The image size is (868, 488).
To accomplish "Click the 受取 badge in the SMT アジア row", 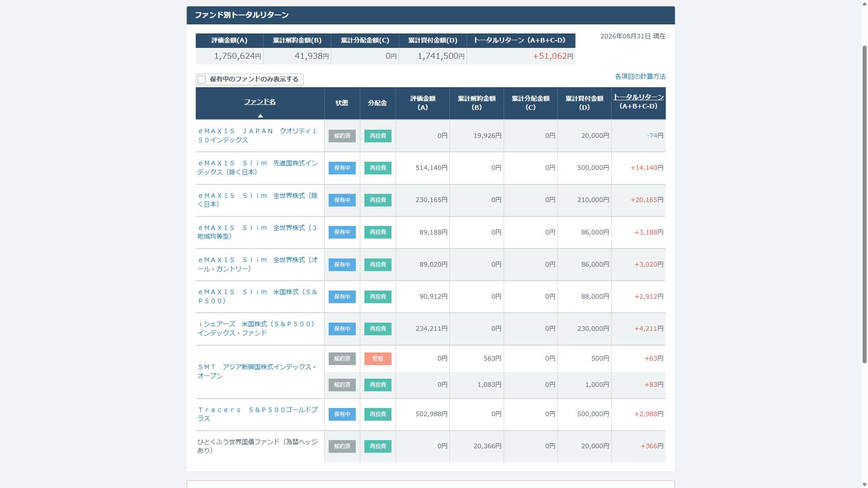I will tap(378, 359).
